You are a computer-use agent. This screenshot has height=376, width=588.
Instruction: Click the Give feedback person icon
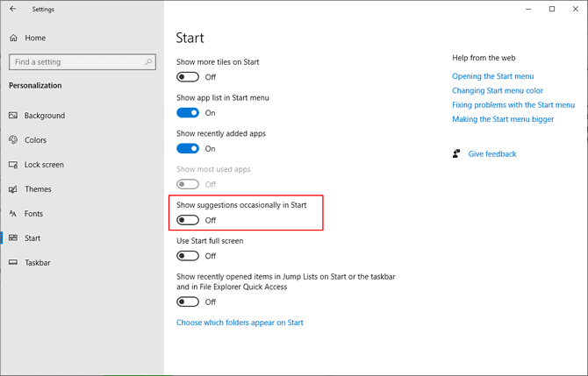456,154
